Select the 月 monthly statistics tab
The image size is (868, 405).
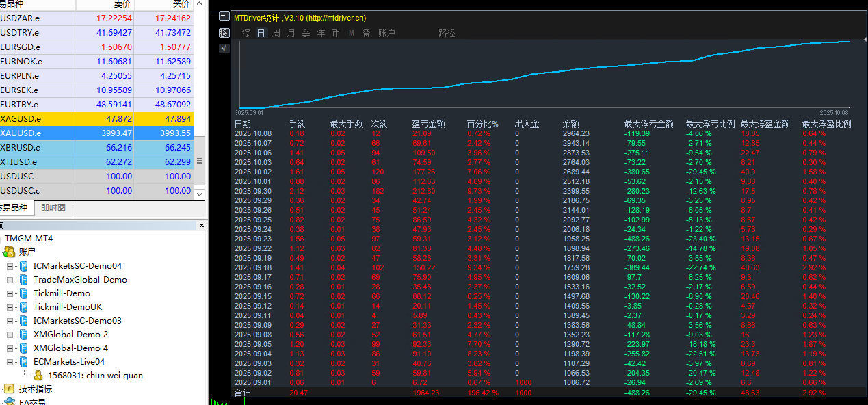(291, 33)
